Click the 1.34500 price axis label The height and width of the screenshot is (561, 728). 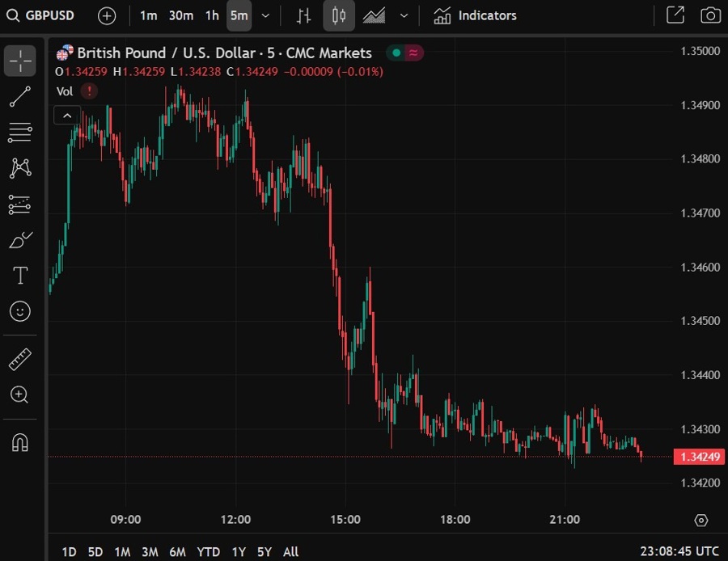[700, 321]
